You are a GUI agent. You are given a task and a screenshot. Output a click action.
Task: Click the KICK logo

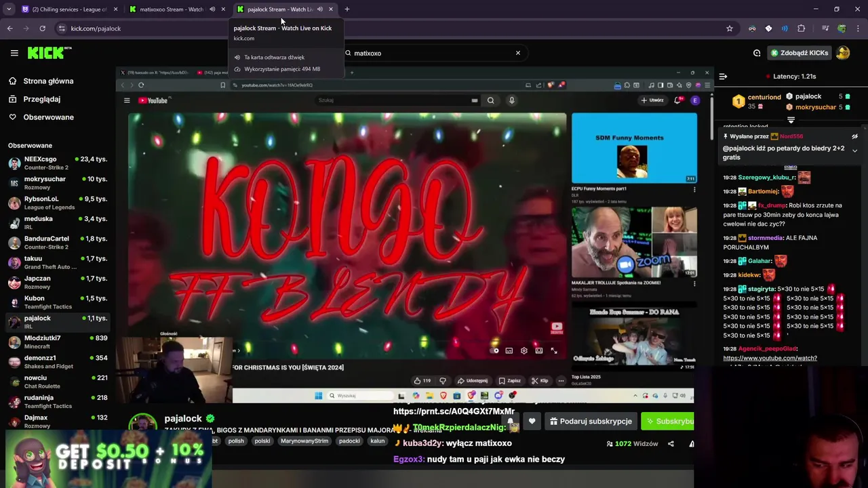[49, 53]
